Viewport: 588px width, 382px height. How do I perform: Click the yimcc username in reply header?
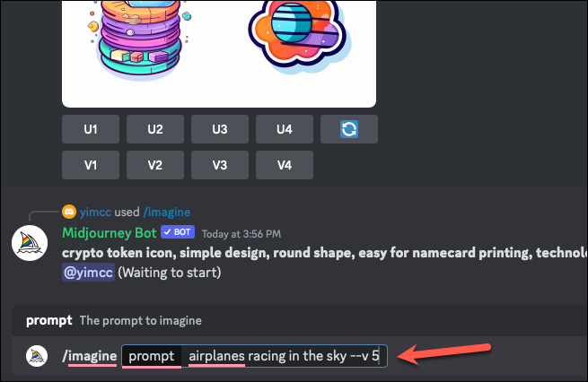click(95, 212)
